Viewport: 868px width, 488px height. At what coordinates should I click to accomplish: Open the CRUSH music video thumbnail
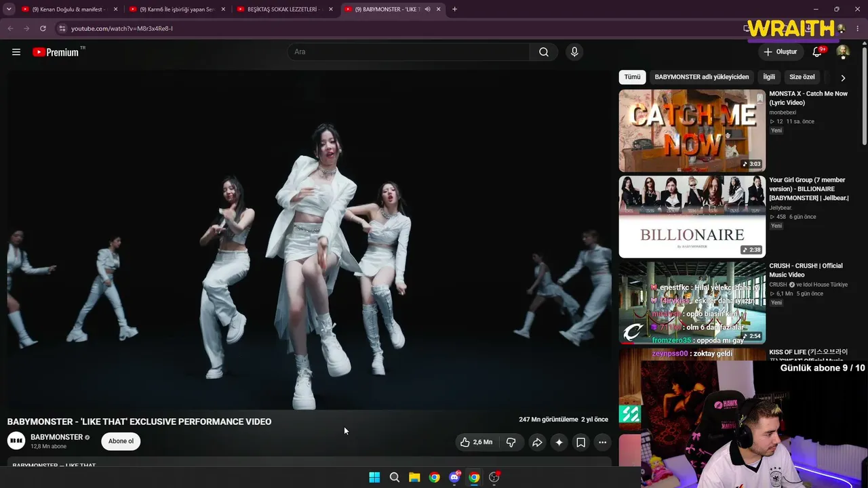tap(692, 303)
